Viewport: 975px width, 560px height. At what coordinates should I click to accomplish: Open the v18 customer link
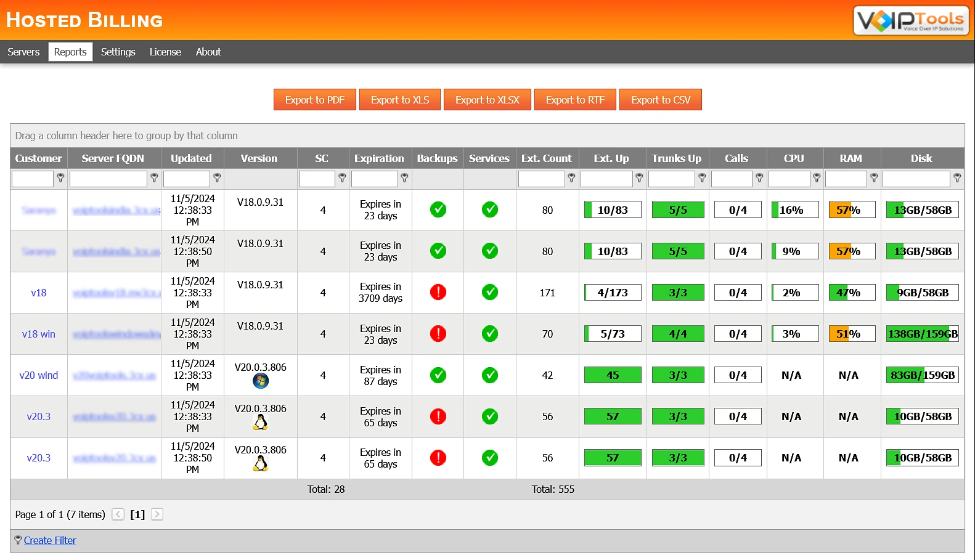point(39,293)
